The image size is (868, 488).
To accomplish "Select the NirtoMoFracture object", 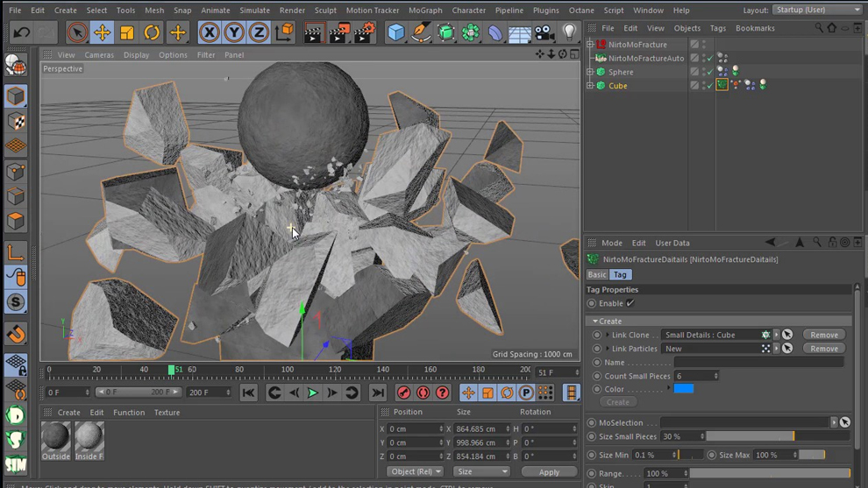I will [x=637, y=45].
